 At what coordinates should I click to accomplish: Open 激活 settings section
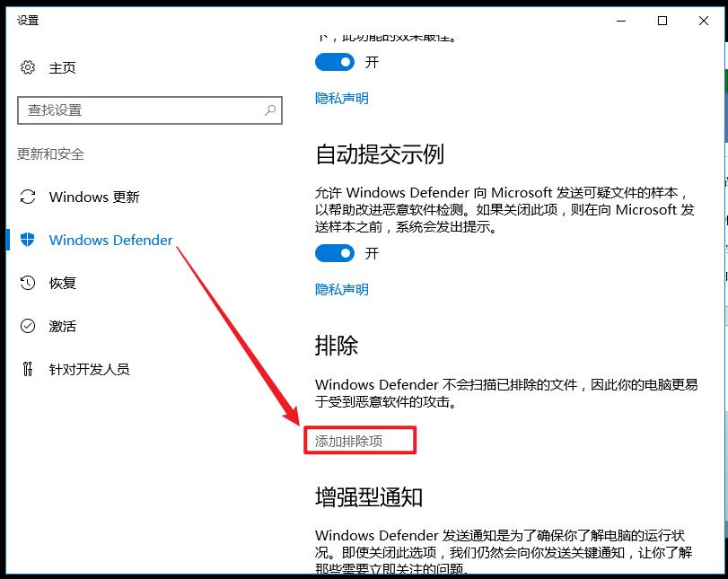[63, 327]
